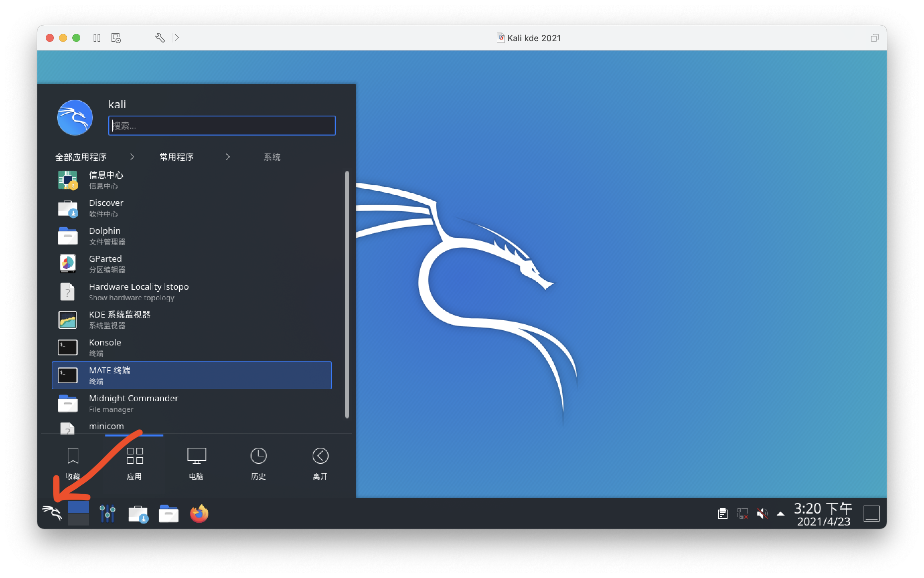
Task: Open Hardware Locality lstopo entry
Action: coord(192,292)
